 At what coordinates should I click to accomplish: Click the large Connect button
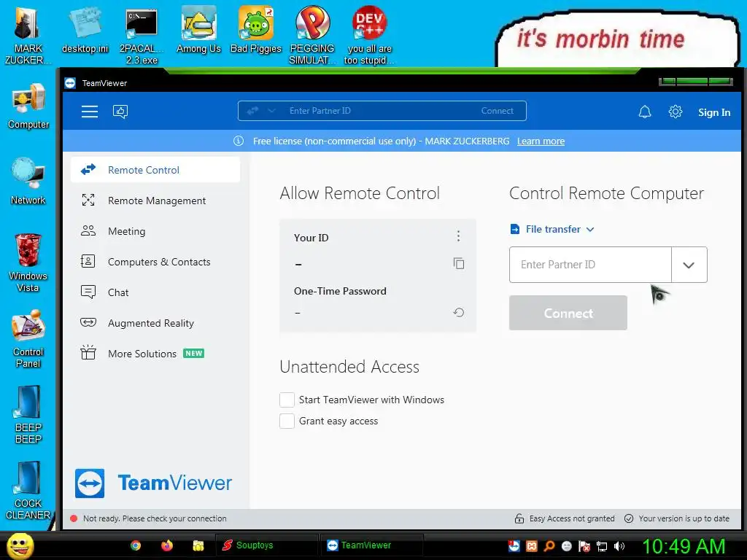tap(568, 313)
